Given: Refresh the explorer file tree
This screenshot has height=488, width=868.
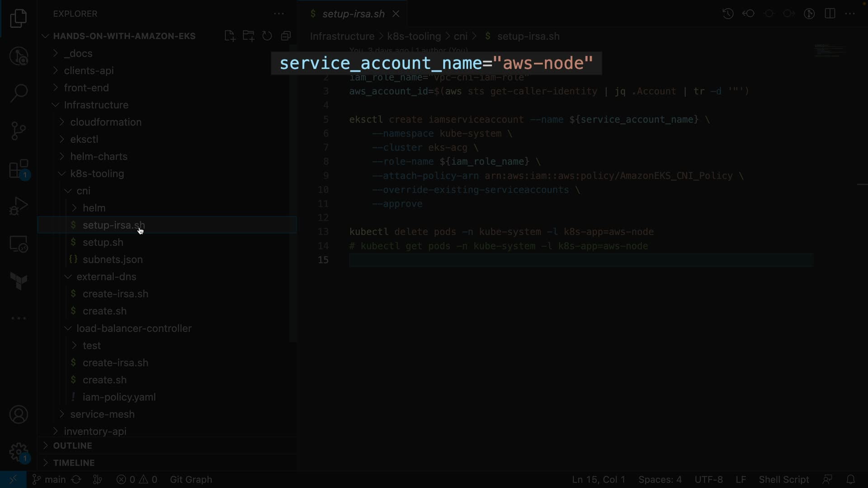Looking at the screenshot, I should [267, 36].
